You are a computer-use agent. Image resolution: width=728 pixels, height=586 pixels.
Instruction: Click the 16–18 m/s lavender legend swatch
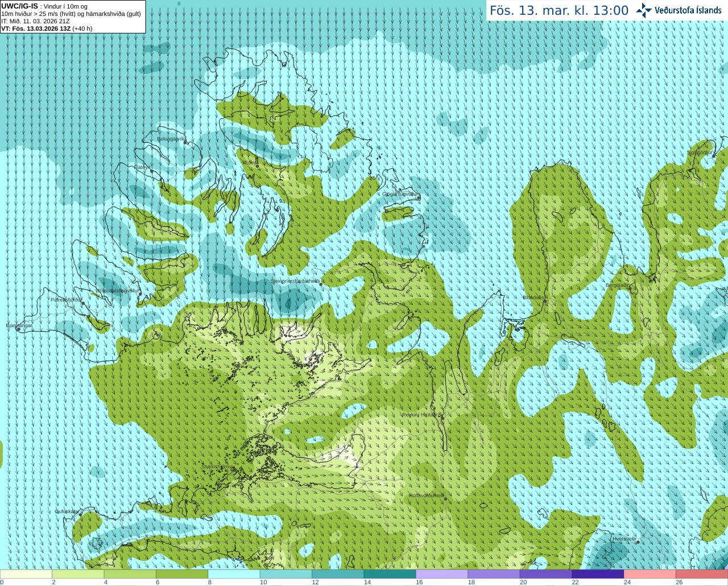point(442,574)
